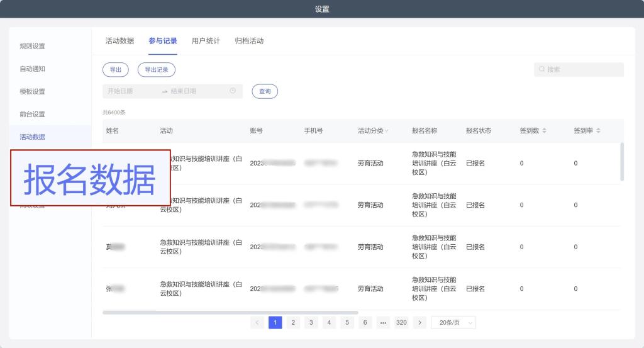Click the 开始日期 start date field
Screen dimensions: 644x348
[129, 91]
